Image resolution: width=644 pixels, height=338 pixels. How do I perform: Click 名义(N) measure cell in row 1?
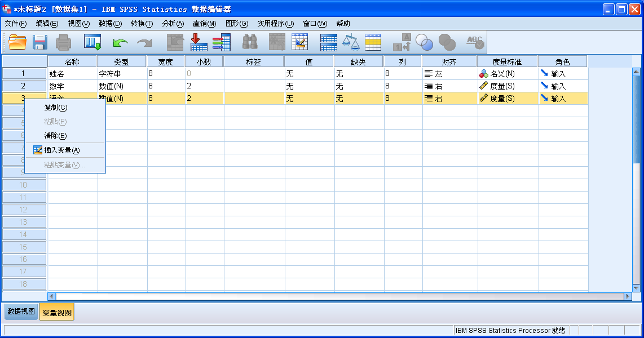click(508, 74)
